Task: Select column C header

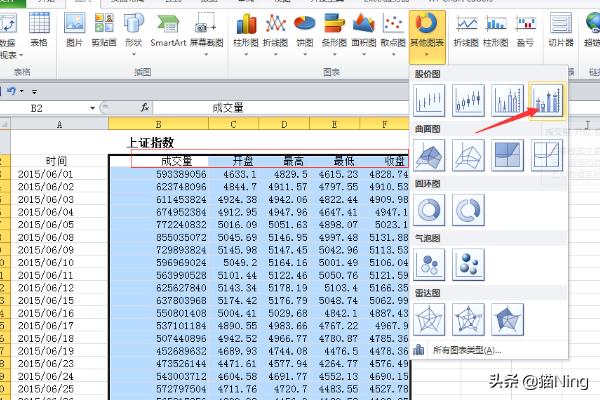Action: click(x=233, y=124)
